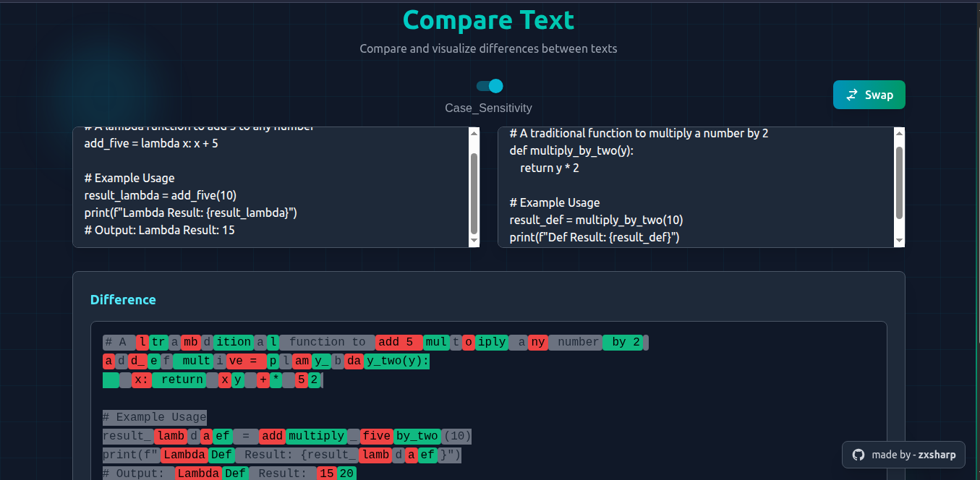Toggle the Case_Sensitivity switch
Screen dimensions: 980x480
[x=490, y=86]
